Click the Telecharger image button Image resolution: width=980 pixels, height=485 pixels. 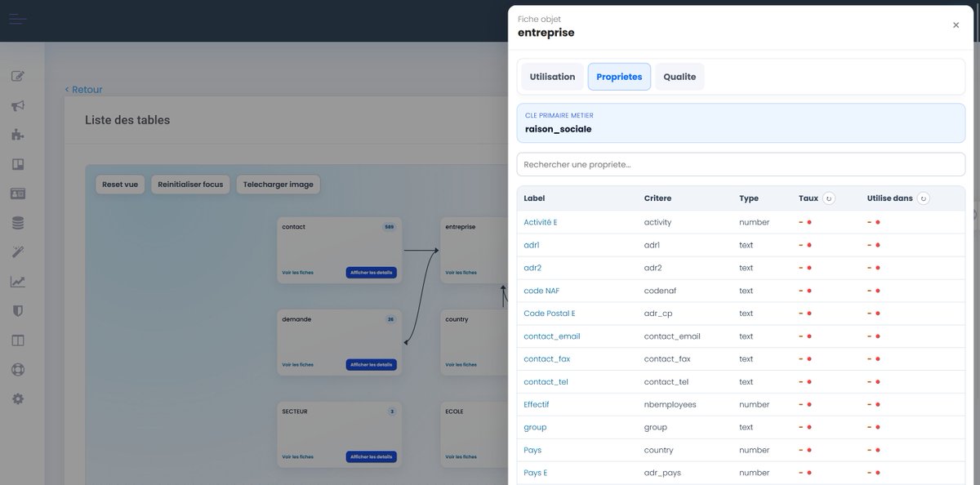(x=277, y=184)
